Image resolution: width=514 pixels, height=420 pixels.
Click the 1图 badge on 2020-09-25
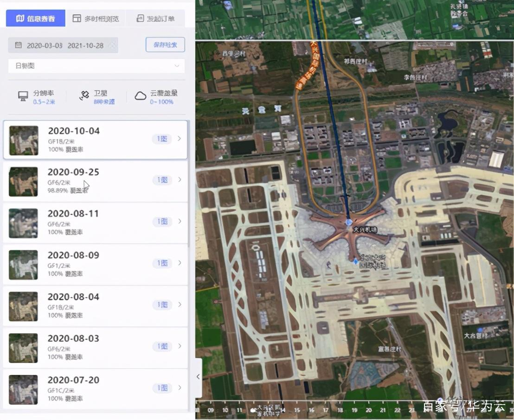point(162,180)
